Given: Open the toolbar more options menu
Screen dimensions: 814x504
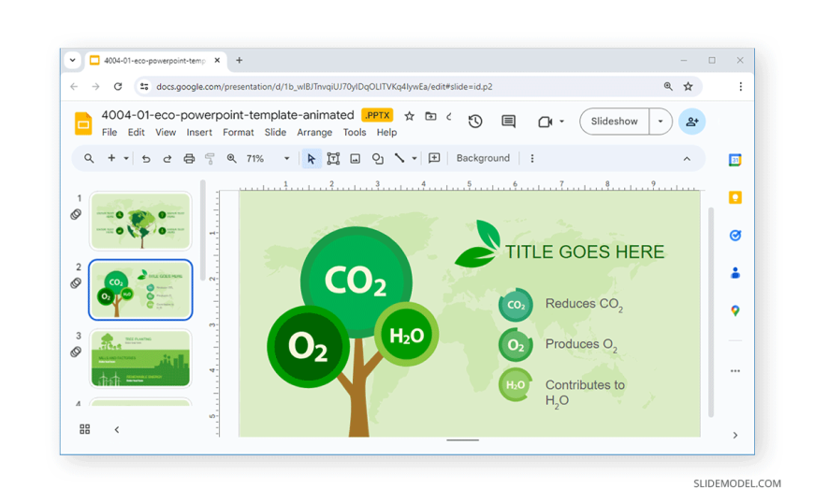Looking at the screenshot, I should pyautogui.click(x=532, y=158).
